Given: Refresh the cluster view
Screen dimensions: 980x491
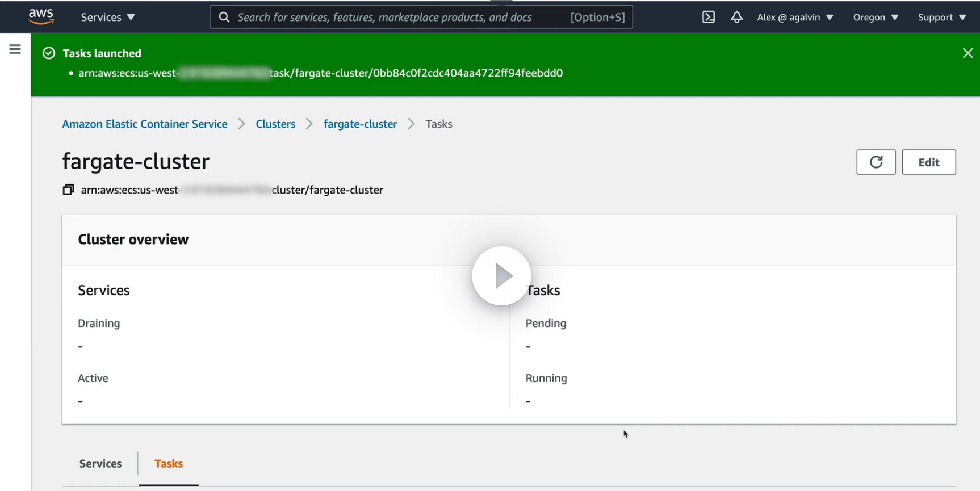Looking at the screenshot, I should [x=876, y=162].
